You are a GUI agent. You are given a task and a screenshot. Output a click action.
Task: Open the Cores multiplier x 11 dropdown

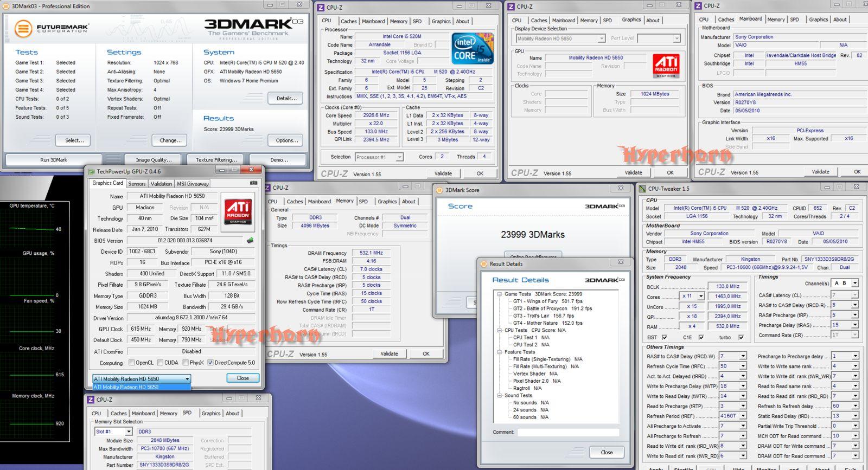click(x=693, y=296)
